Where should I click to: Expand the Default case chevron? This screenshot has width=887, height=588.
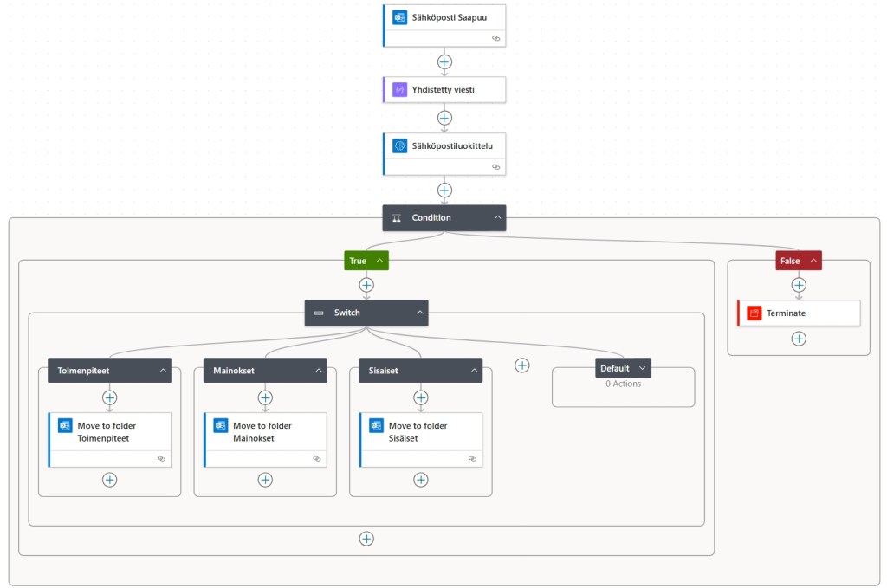click(642, 368)
